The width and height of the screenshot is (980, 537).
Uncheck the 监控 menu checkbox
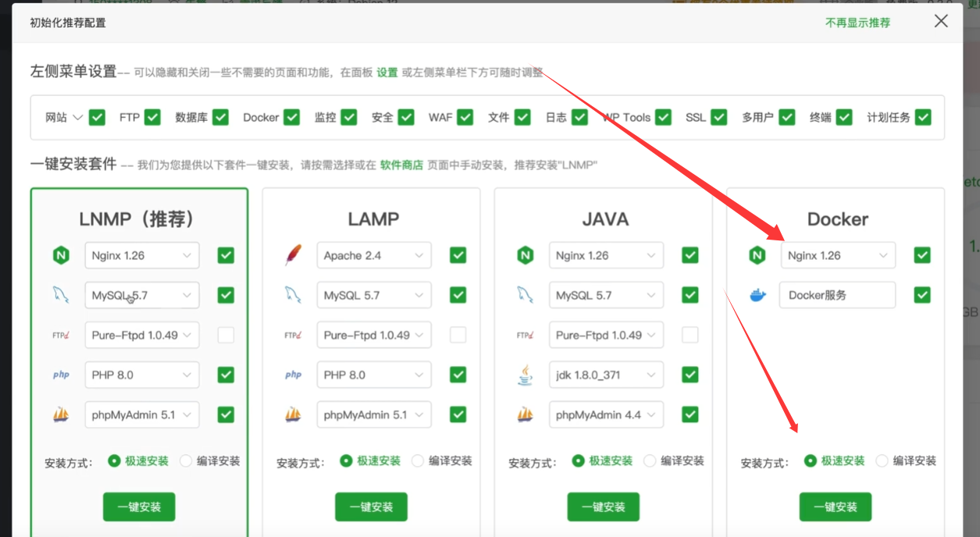[x=349, y=117]
